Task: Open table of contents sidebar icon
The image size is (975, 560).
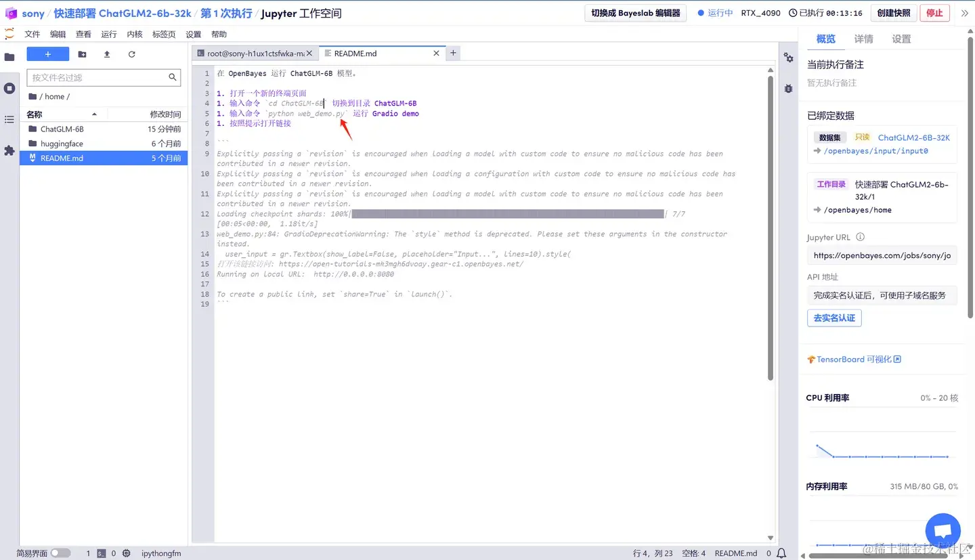Action: click(x=9, y=119)
